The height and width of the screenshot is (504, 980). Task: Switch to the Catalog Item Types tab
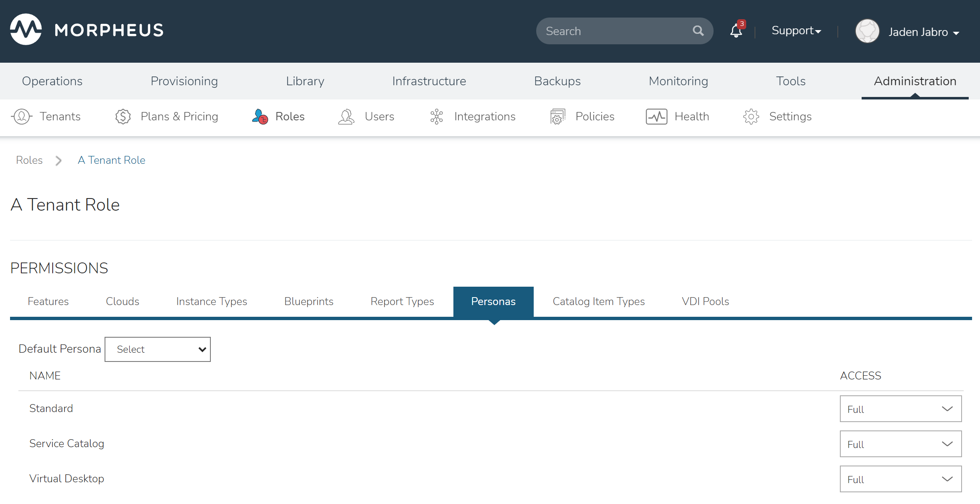tap(599, 301)
